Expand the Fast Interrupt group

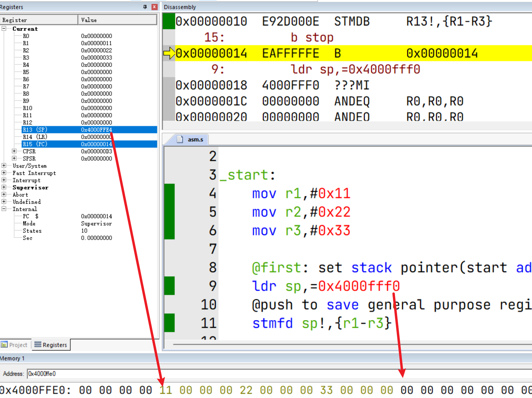[4, 173]
